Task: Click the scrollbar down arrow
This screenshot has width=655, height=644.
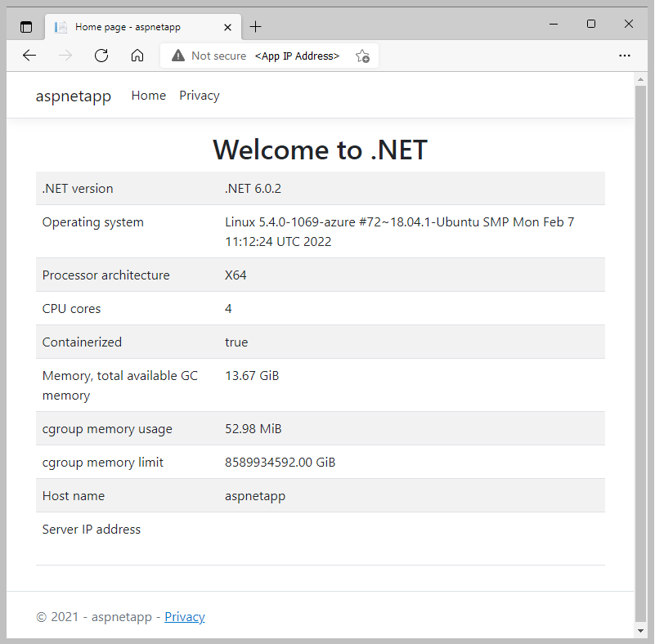Action: [641, 630]
